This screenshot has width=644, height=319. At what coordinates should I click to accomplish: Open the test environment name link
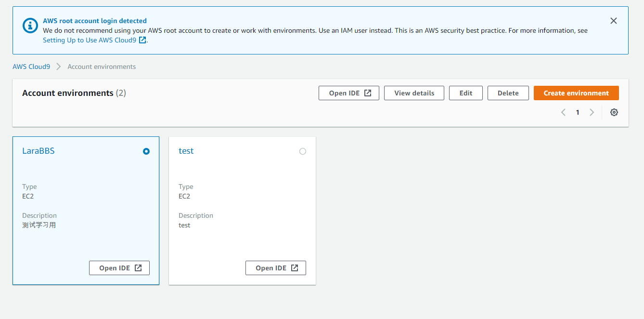[x=186, y=151]
